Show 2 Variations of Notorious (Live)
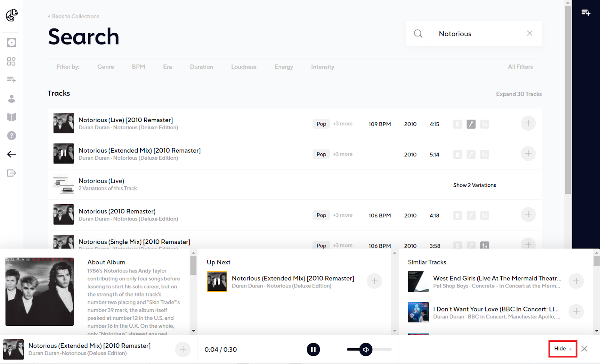 474,185
